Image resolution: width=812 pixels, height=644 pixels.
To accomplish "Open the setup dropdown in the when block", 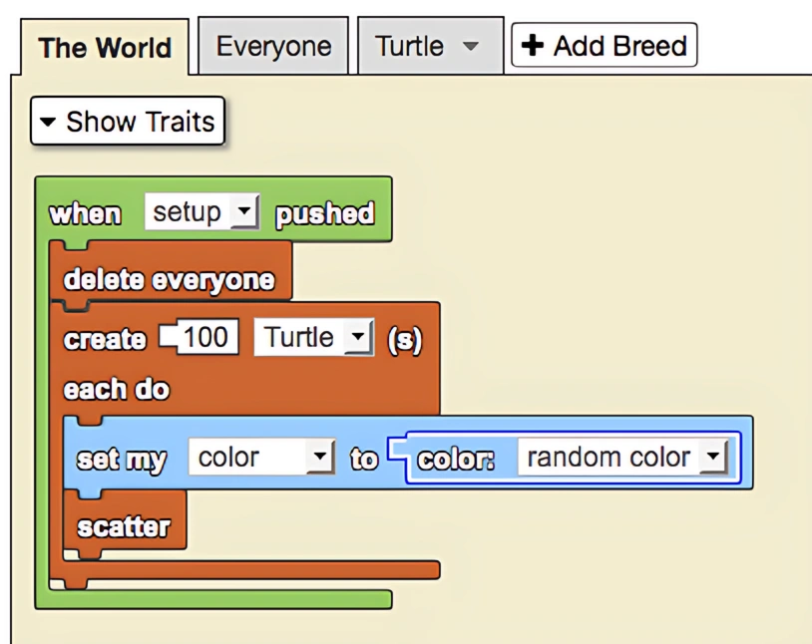I will pyautogui.click(x=243, y=210).
